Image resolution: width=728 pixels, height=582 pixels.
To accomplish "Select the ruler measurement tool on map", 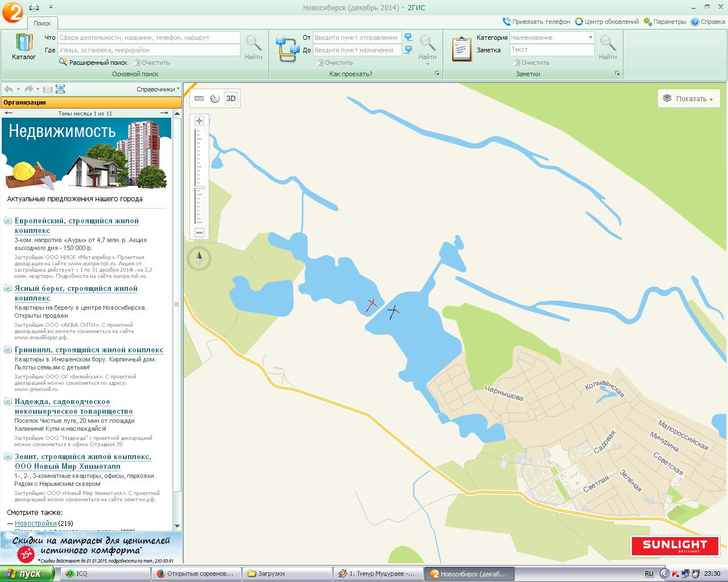I will pyautogui.click(x=198, y=98).
